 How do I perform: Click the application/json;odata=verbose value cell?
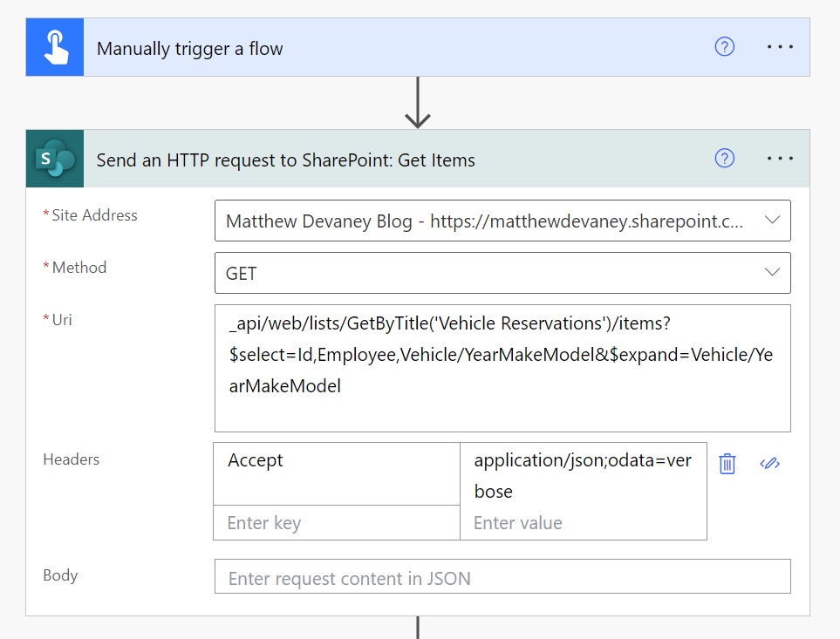click(584, 473)
